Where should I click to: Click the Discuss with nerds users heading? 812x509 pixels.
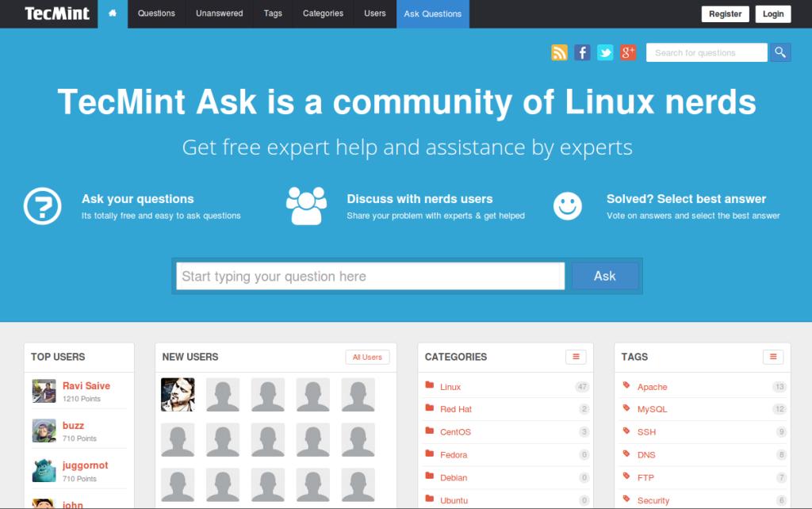pyautogui.click(x=420, y=199)
